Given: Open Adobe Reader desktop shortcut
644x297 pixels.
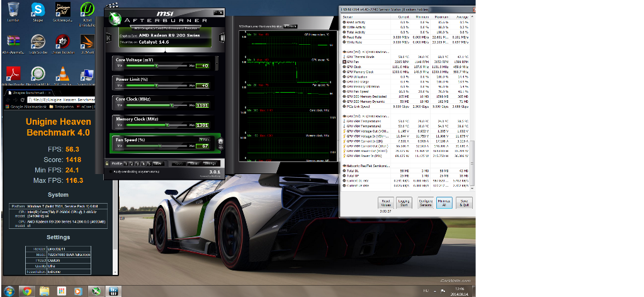Looking at the screenshot, I should pyautogui.click(x=13, y=76).
